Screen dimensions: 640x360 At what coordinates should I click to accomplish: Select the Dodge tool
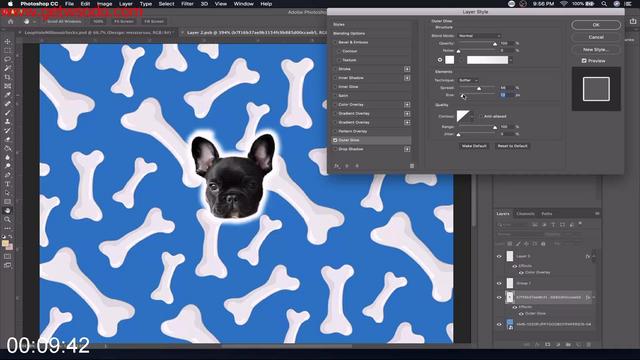pos(7,166)
